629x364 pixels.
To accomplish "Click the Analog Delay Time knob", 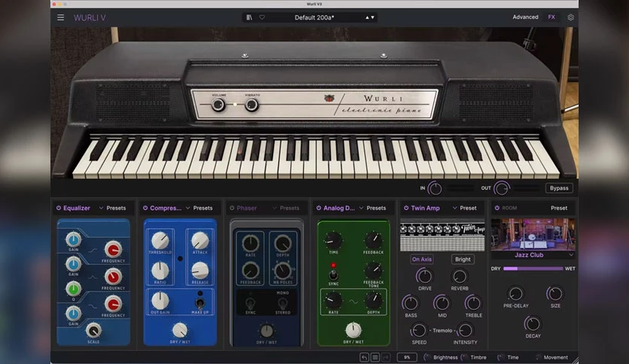I will (x=333, y=241).
